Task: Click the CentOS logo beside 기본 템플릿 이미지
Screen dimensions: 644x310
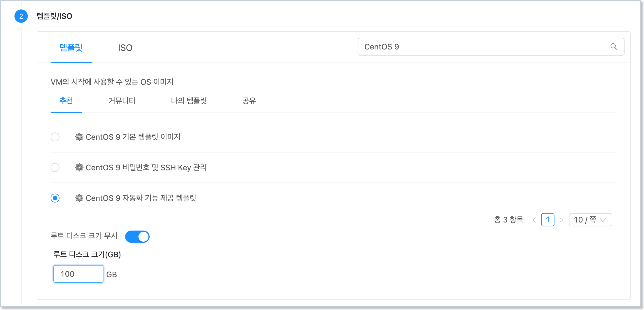Action: [x=79, y=136]
